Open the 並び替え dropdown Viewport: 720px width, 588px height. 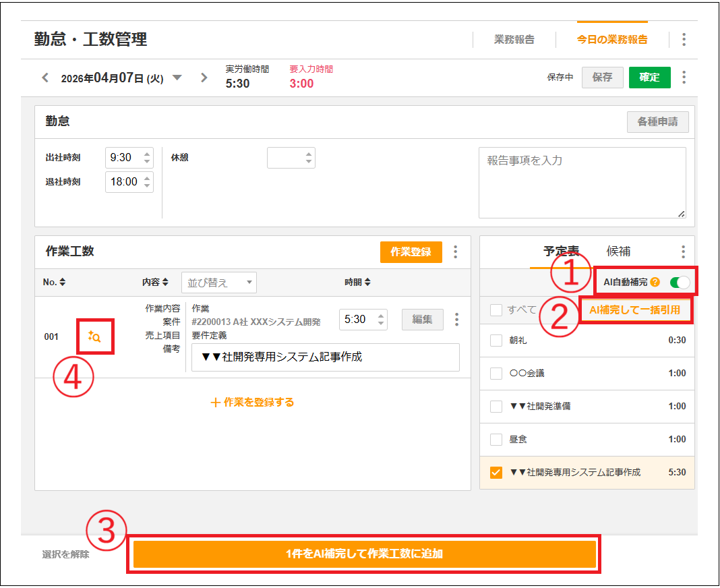tap(219, 283)
